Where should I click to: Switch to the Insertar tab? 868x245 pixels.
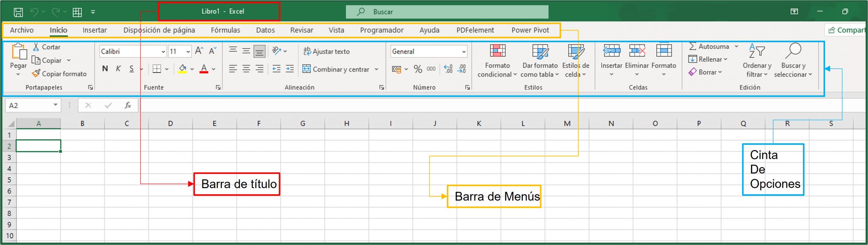tap(95, 30)
